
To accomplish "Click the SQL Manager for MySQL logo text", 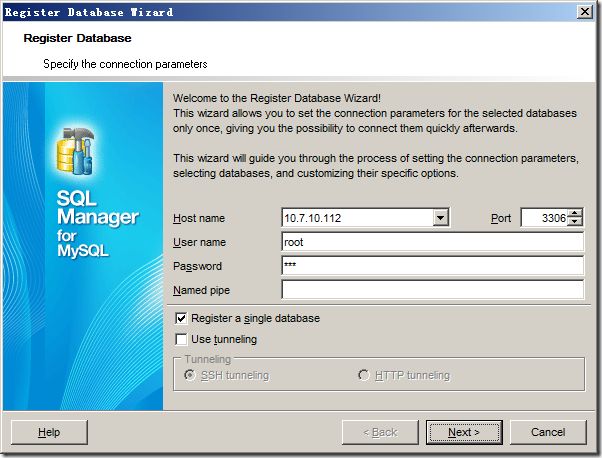I will pyautogui.click(x=98, y=223).
